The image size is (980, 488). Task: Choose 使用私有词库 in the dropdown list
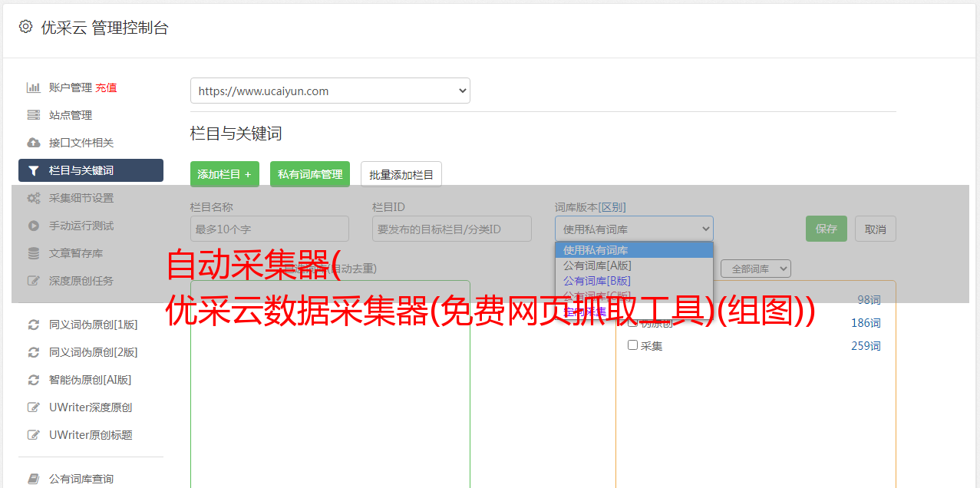coord(634,250)
